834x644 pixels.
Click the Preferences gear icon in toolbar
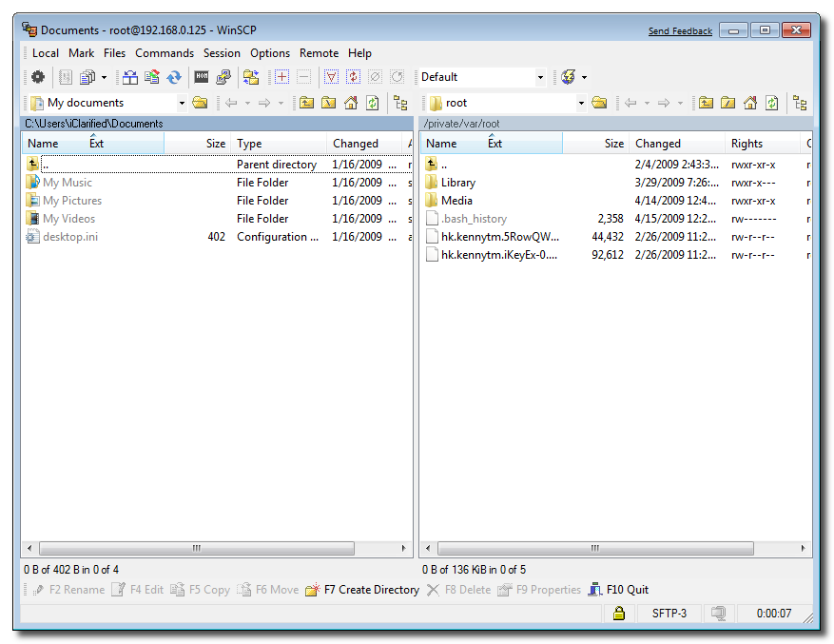click(x=38, y=77)
